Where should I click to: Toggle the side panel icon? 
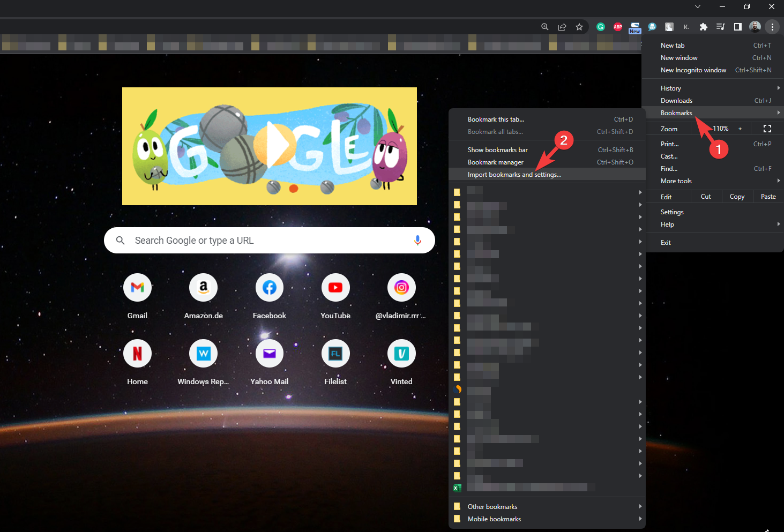click(738, 27)
